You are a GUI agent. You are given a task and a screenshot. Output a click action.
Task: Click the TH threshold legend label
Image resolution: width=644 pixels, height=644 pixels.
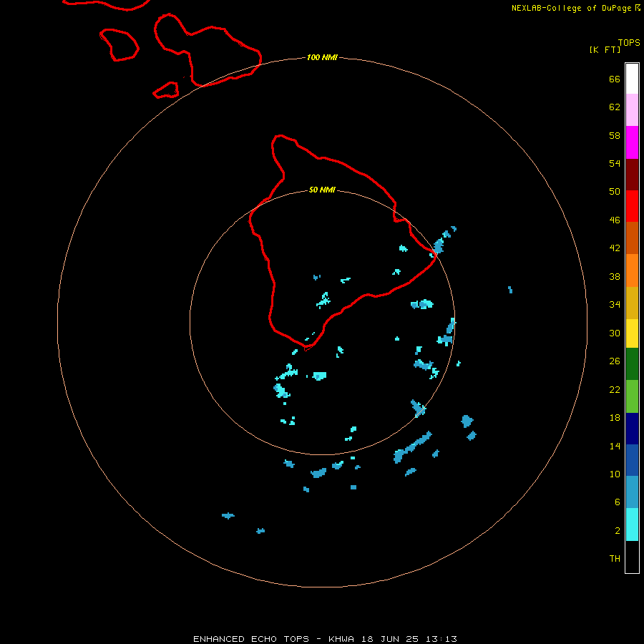(615, 559)
